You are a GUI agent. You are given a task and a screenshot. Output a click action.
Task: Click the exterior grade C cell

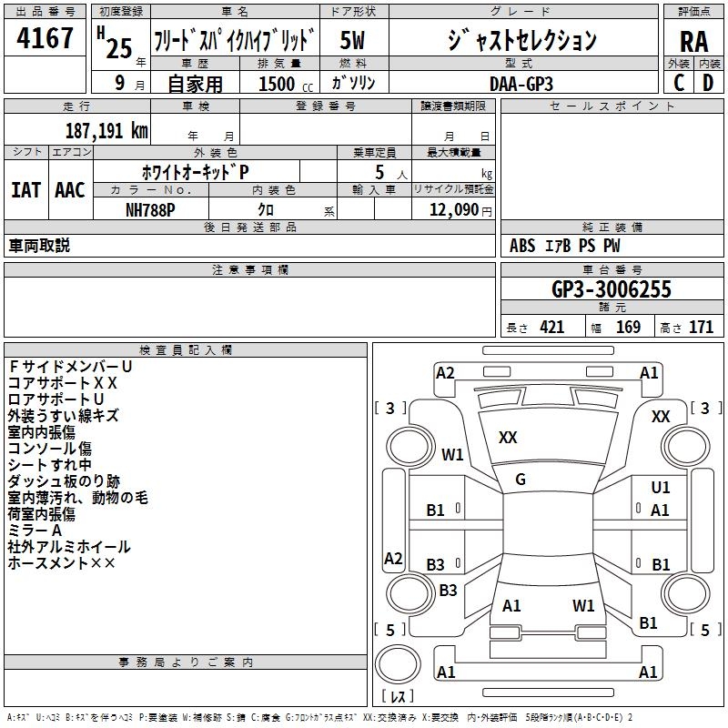(678, 82)
